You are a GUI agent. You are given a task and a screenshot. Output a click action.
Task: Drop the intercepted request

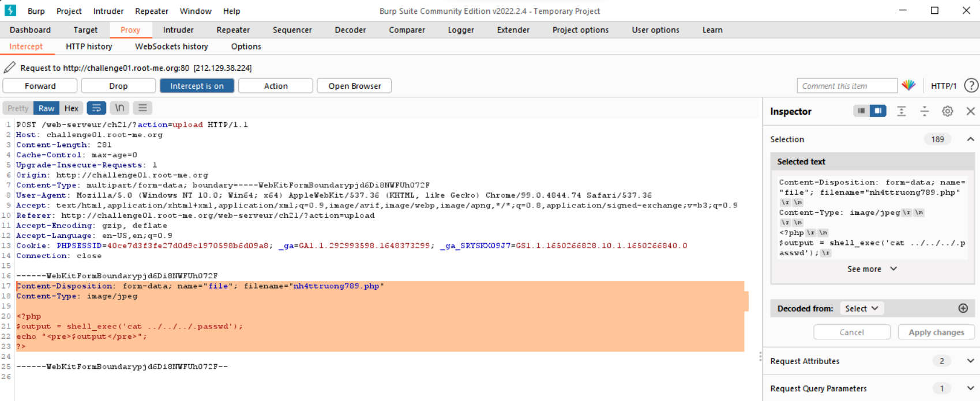118,86
